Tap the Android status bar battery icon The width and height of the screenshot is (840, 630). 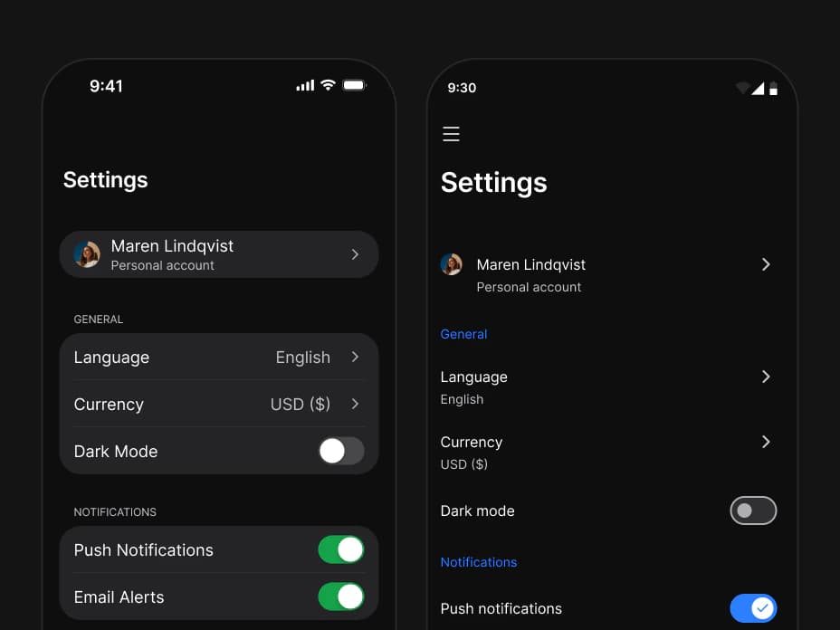click(x=773, y=89)
